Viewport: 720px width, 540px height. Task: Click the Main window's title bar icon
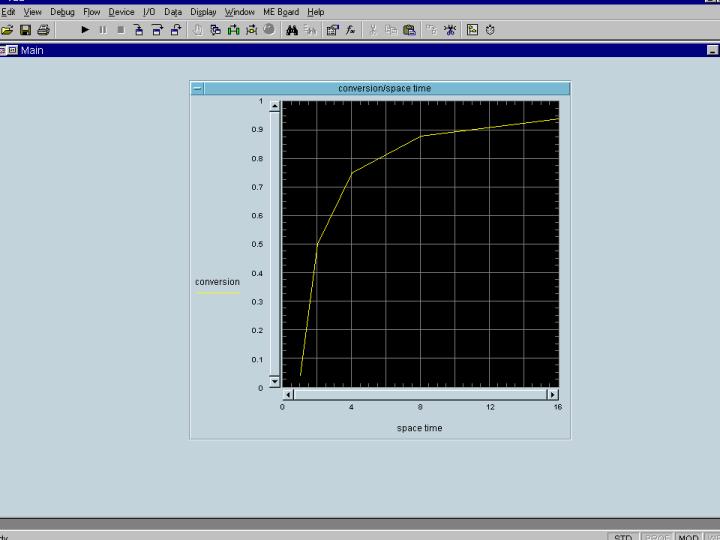13,50
